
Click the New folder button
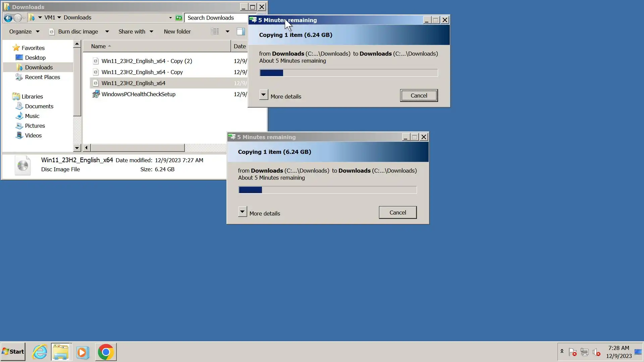(177, 32)
